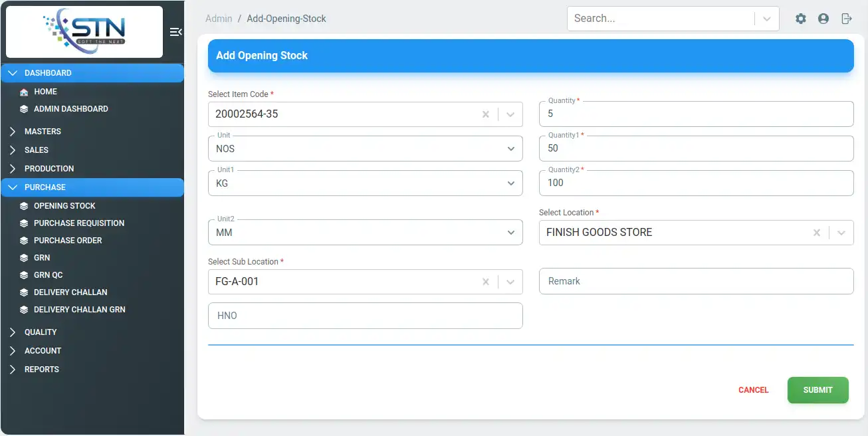Open settings gear icon in header
Viewport: 868px width, 436px height.
(x=801, y=19)
